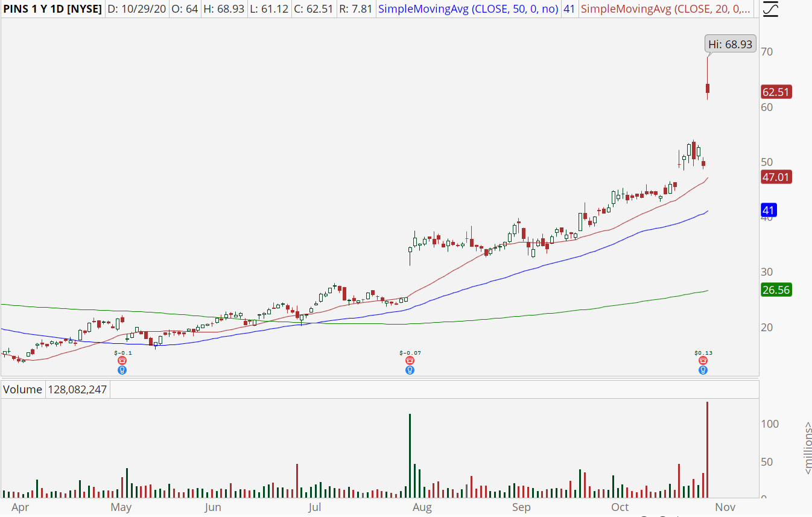Click the PINS 1 Y 1D [NYSE] symbol header
812x517 pixels.
tap(52, 9)
